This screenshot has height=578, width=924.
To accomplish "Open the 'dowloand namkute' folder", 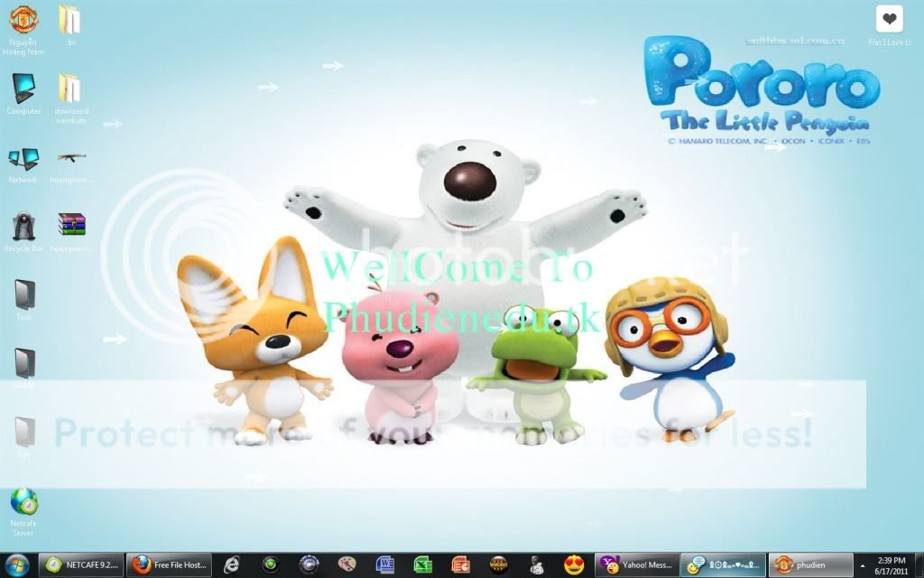I will pyautogui.click(x=70, y=89).
